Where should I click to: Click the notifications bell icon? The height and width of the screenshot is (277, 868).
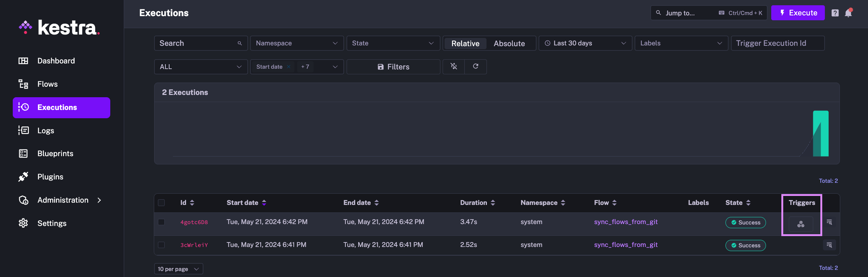click(x=848, y=13)
